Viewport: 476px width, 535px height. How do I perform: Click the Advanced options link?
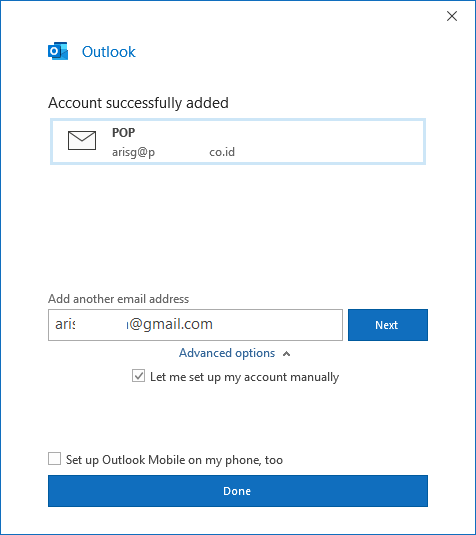tap(227, 353)
